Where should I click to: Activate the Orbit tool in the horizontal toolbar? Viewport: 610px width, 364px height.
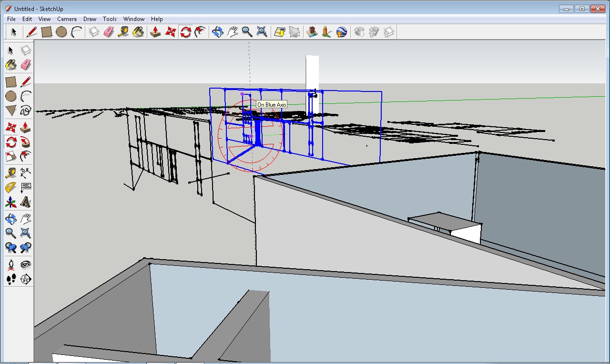point(218,32)
